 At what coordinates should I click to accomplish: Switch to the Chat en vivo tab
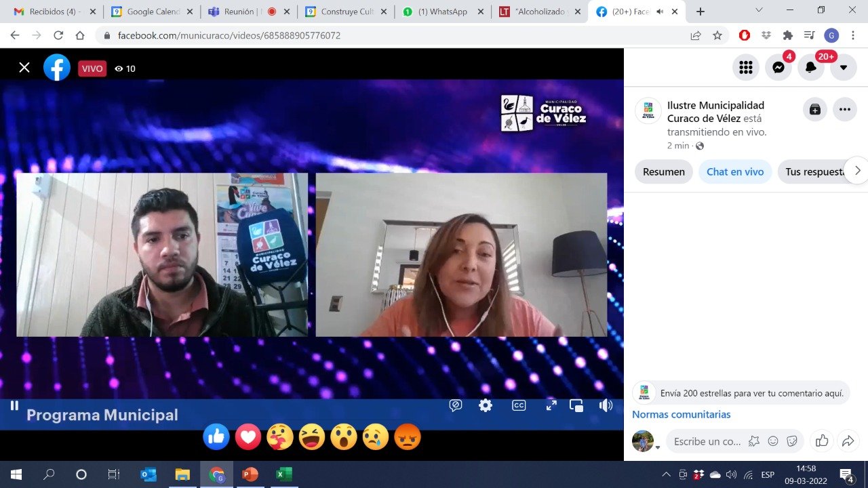(735, 171)
